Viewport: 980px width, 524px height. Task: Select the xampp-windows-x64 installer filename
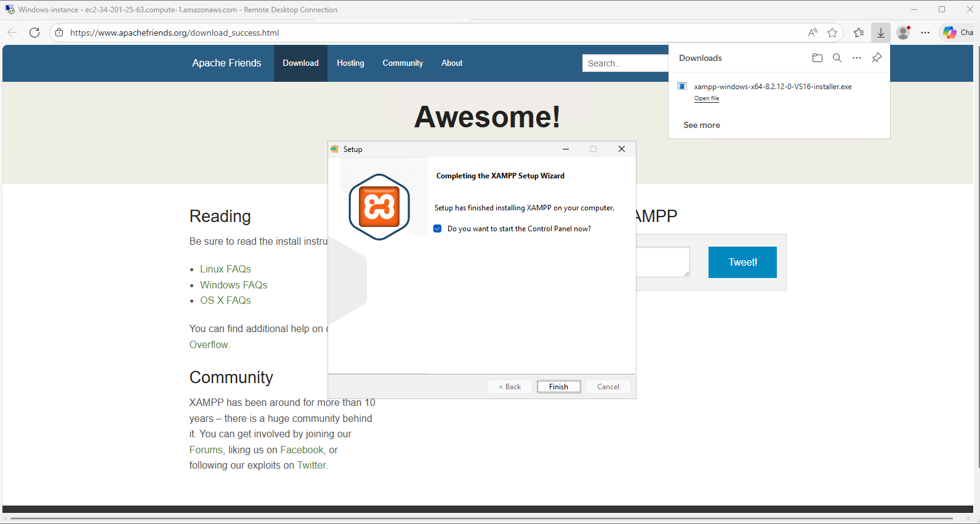pos(773,87)
